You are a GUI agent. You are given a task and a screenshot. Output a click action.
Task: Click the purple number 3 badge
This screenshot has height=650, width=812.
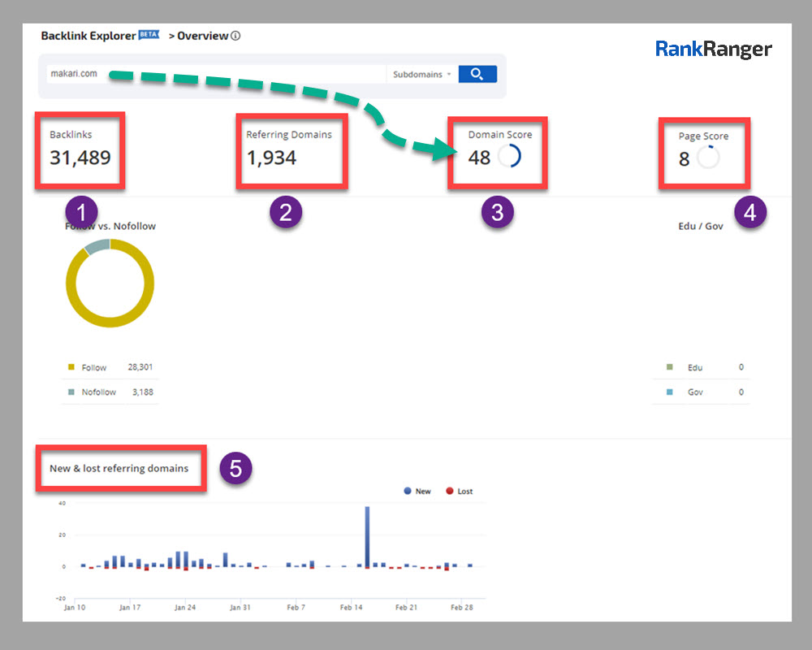497,213
